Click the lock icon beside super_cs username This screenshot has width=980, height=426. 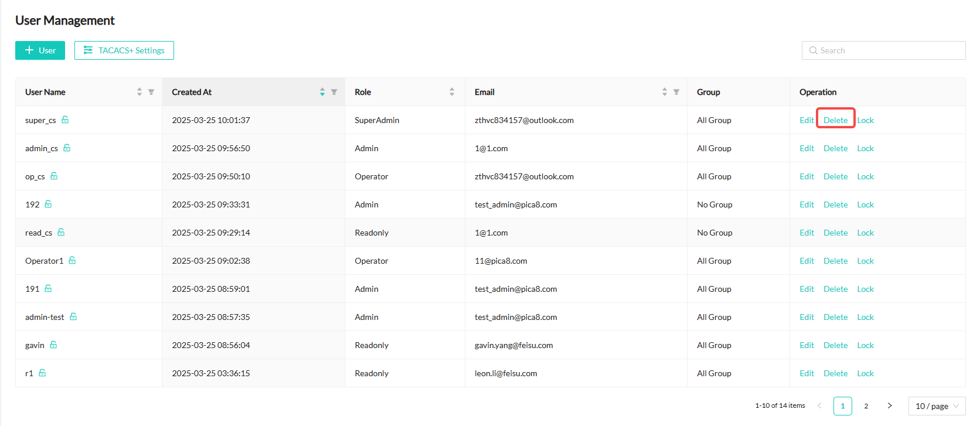pos(65,120)
